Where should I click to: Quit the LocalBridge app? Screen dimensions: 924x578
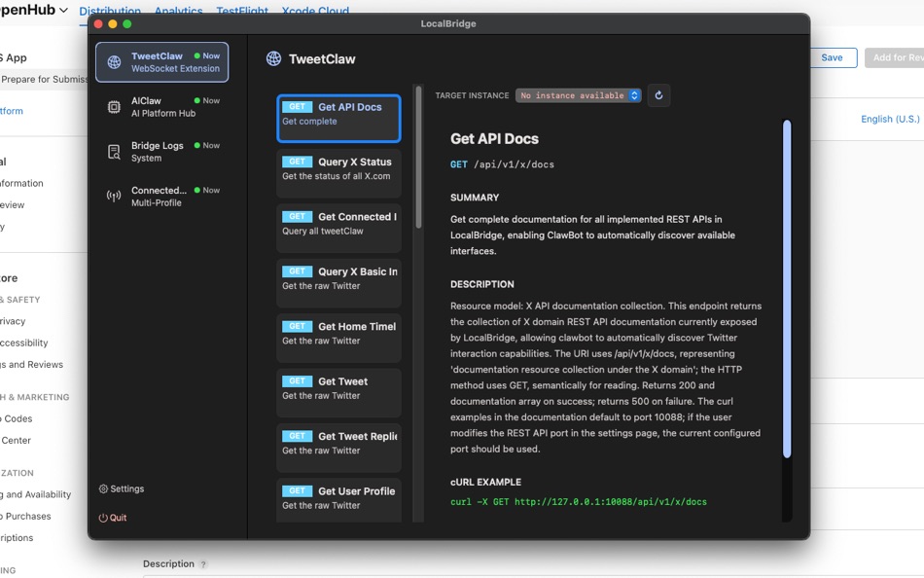click(x=113, y=518)
